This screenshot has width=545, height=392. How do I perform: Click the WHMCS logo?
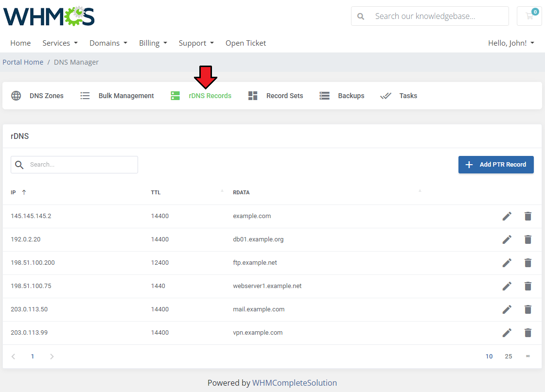(x=49, y=16)
